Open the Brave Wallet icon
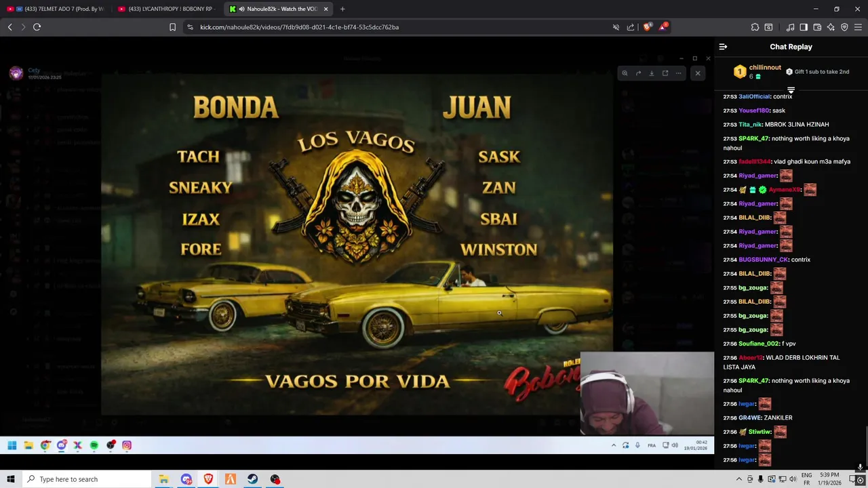This screenshot has height=488, width=868. point(817,27)
